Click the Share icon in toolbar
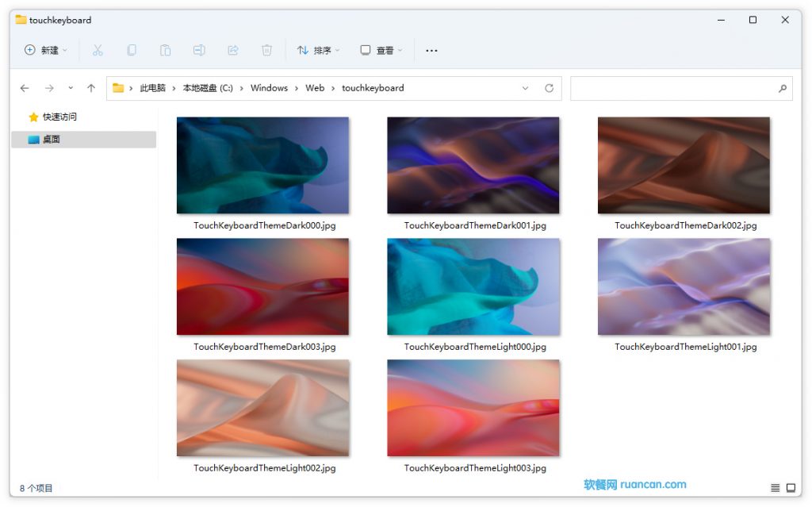The image size is (812, 507). [233, 50]
